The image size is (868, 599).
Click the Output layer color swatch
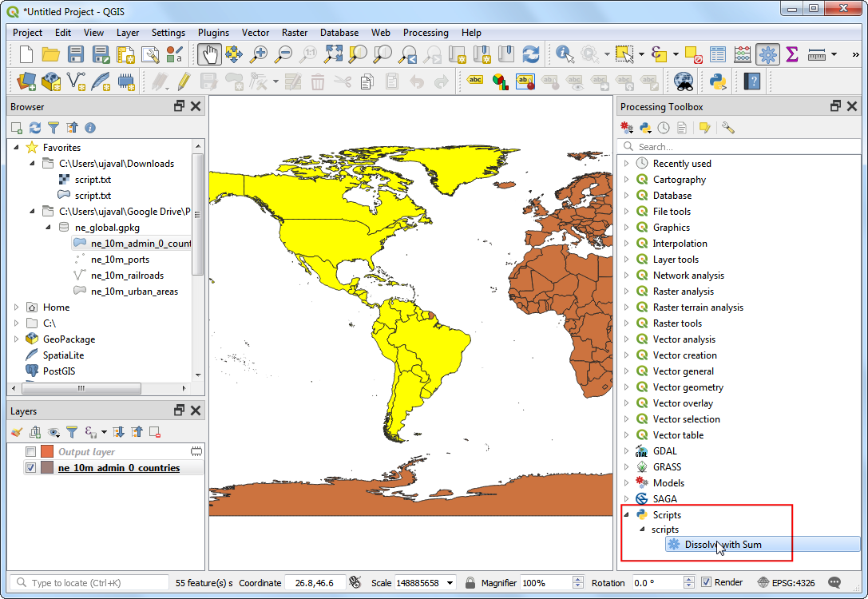pos(47,452)
